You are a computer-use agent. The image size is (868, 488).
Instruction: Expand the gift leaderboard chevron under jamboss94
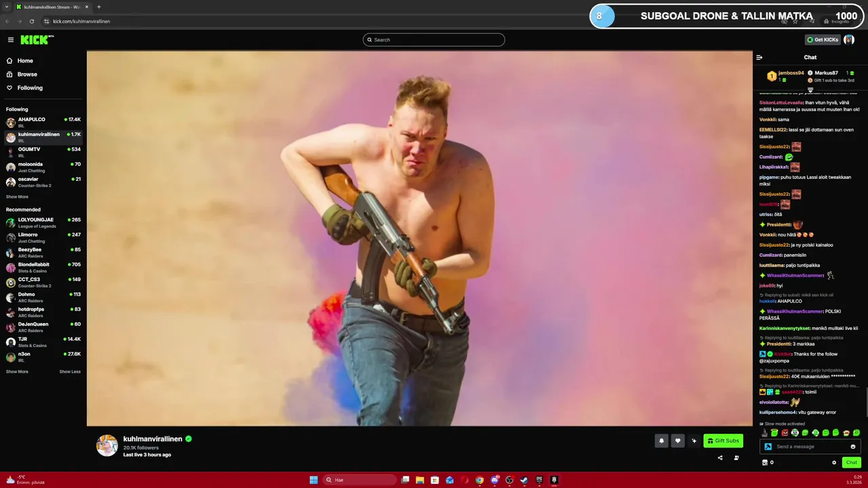810,89
